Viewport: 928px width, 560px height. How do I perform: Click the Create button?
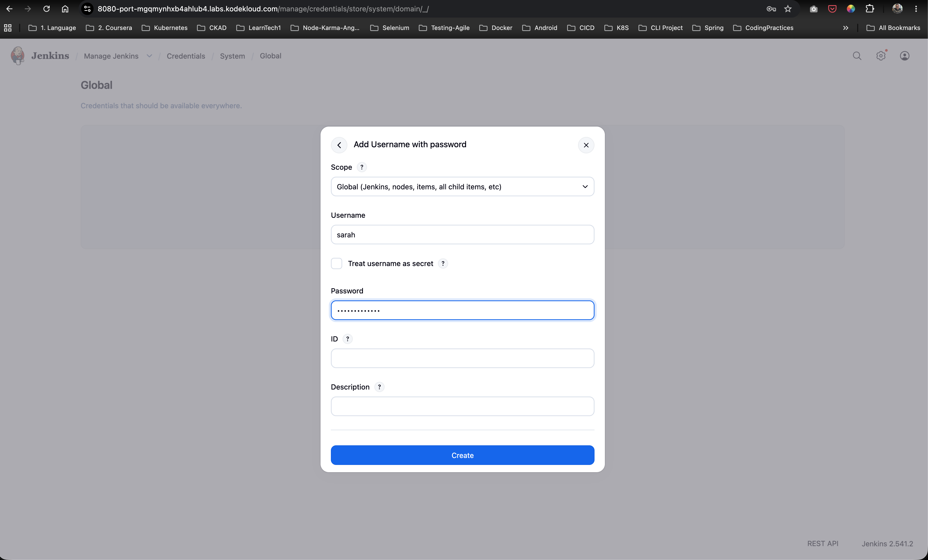[x=462, y=455]
